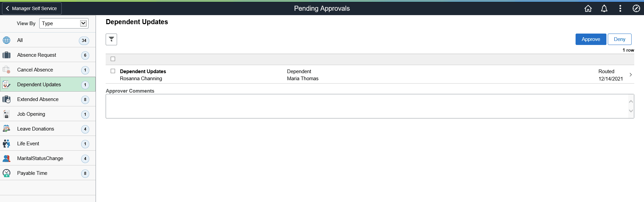Viewport: 644px width, 202px height.
Task: Select the Life Event people icon
Action: pyautogui.click(x=6, y=143)
